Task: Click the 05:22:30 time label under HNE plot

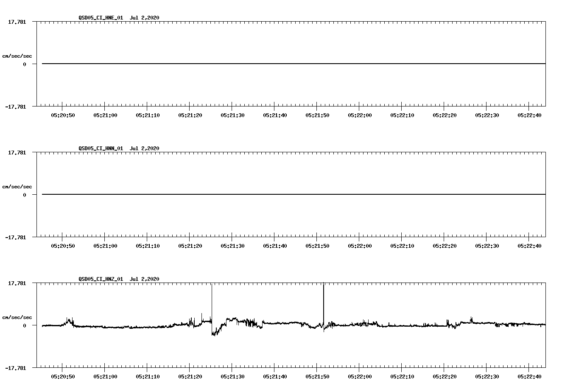Action: pos(487,115)
